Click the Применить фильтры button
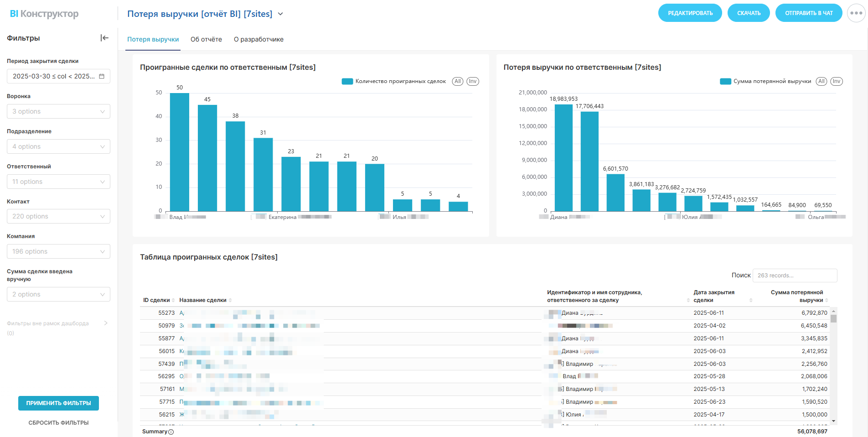This screenshot has width=868, height=437. coord(58,403)
